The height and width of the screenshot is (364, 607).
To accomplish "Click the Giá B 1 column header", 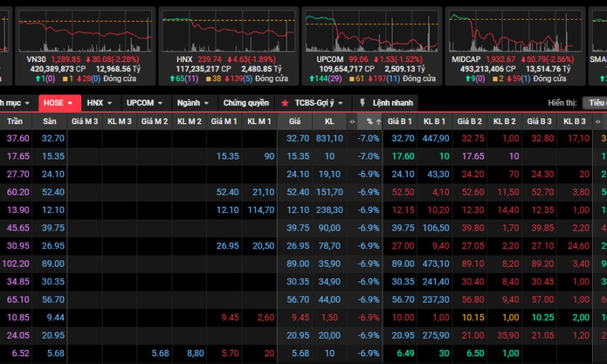I will tap(400, 121).
